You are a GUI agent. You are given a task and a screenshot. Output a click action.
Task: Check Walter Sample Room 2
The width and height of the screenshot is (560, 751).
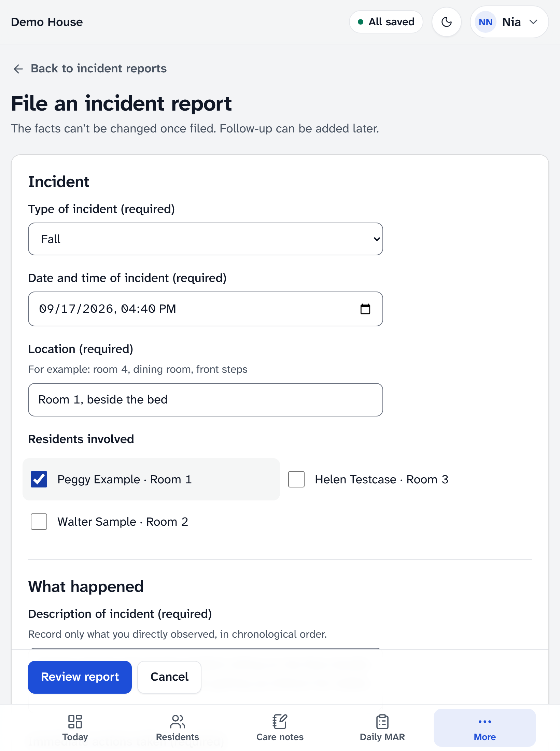pyautogui.click(x=39, y=522)
